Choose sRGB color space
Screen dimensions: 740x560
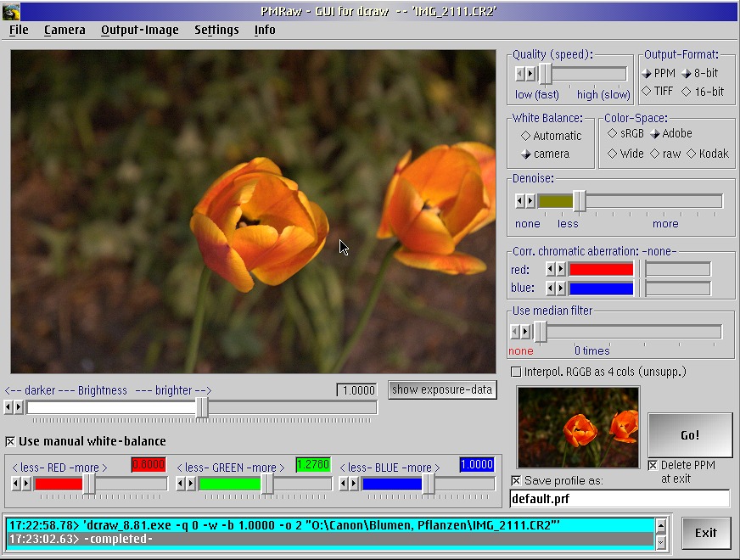point(613,134)
